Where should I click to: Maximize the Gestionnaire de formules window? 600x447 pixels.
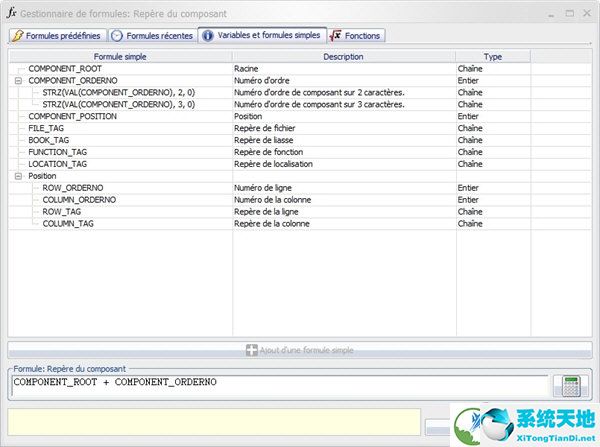point(569,13)
